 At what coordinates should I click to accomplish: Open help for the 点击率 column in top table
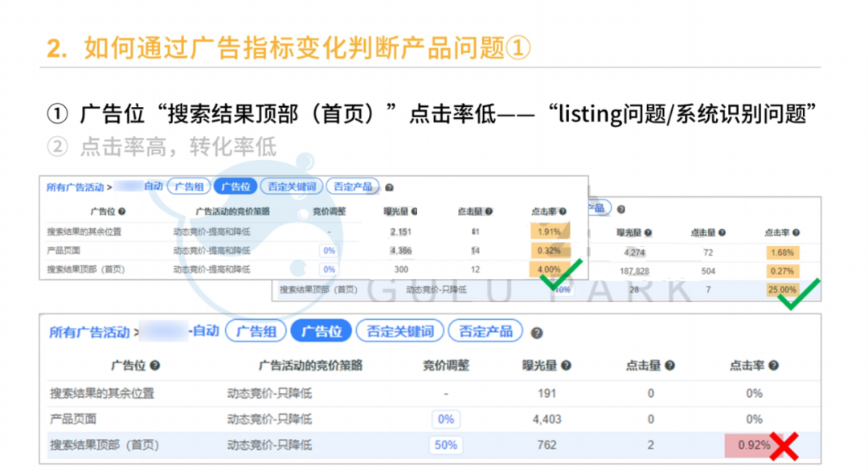pos(563,211)
